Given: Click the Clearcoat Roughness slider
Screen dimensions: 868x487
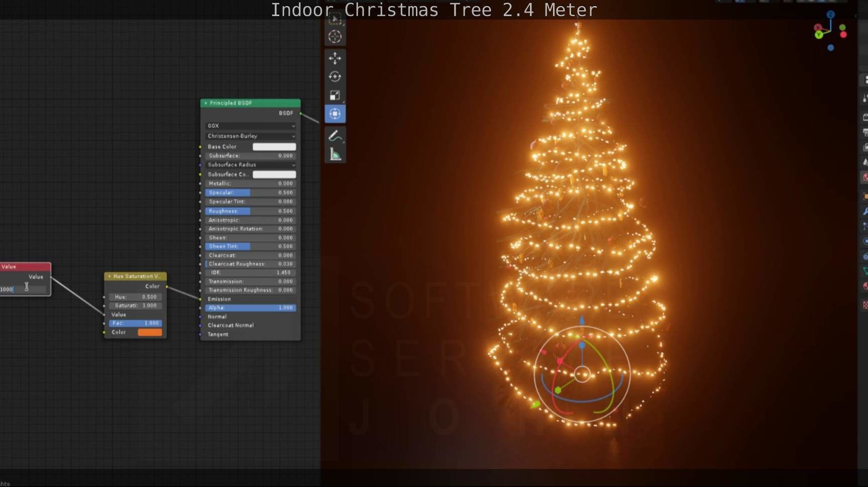Looking at the screenshot, I should pos(251,264).
